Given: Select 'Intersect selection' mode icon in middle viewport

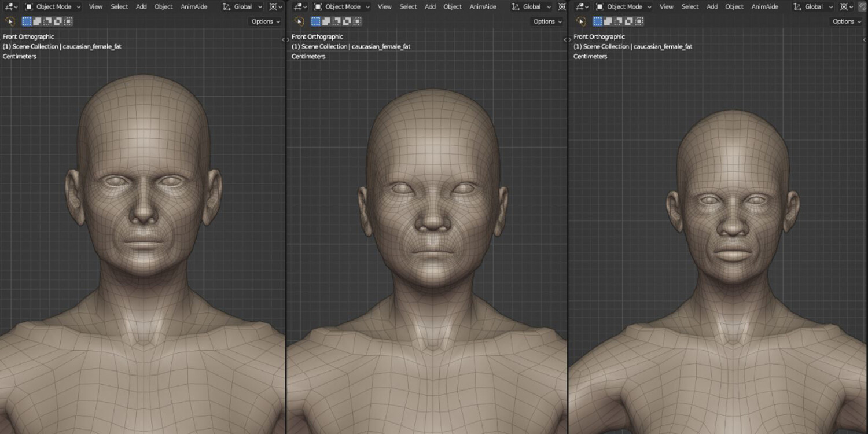Looking at the screenshot, I should (358, 21).
